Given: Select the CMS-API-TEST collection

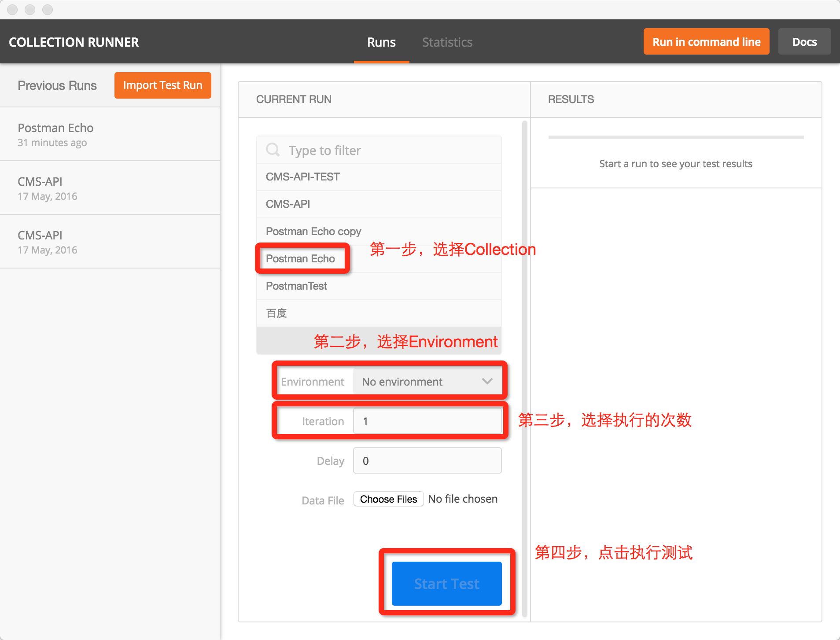Looking at the screenshot, I should (379, 177).
